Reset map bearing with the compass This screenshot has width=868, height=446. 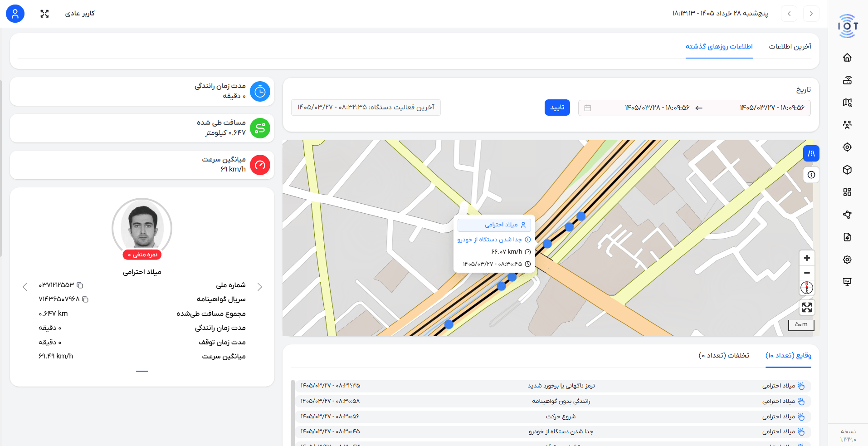[x=807, y=288]
